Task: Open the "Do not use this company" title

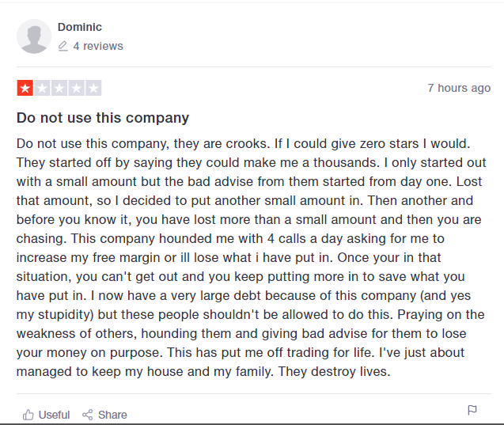Action: tap(103, 119)
